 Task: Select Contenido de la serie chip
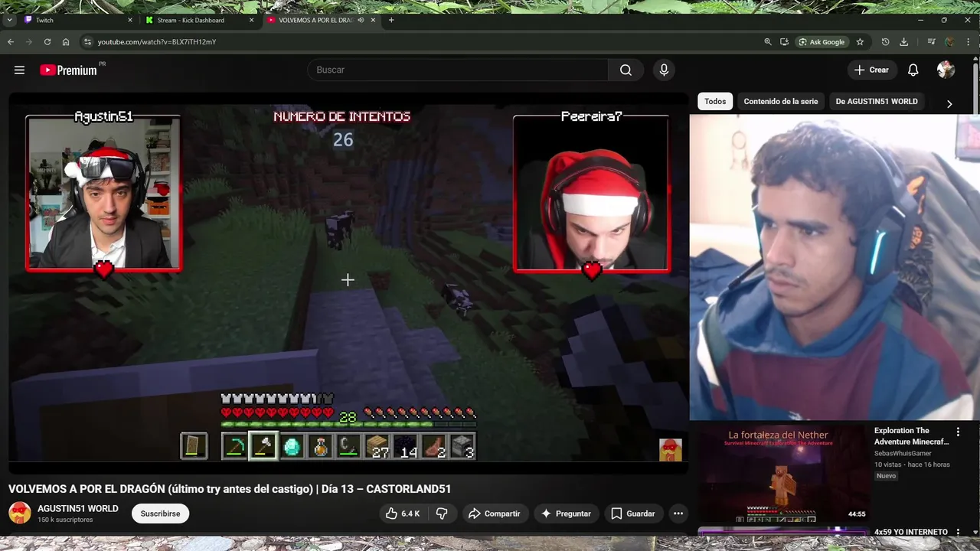pyautogui.click(x=780, y=101)
